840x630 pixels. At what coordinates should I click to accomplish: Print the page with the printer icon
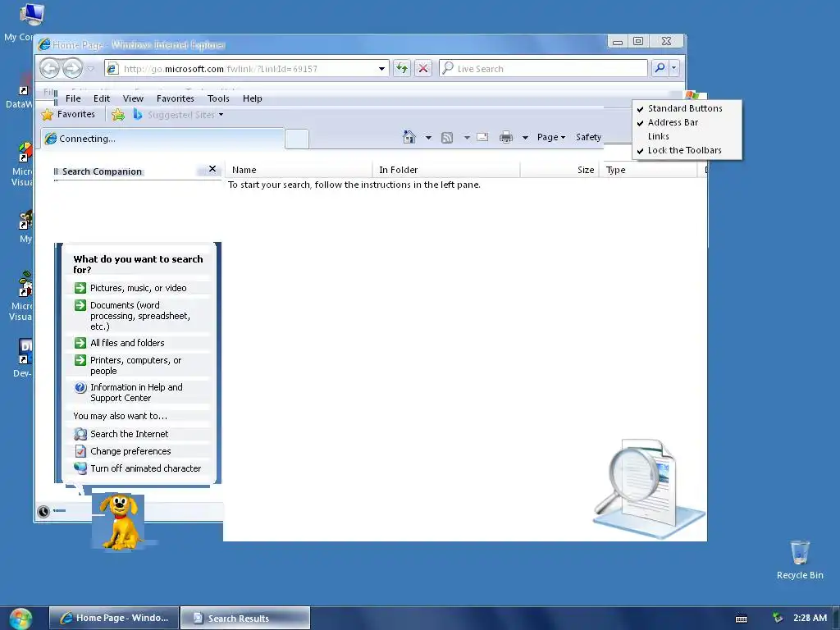[505, 138]
